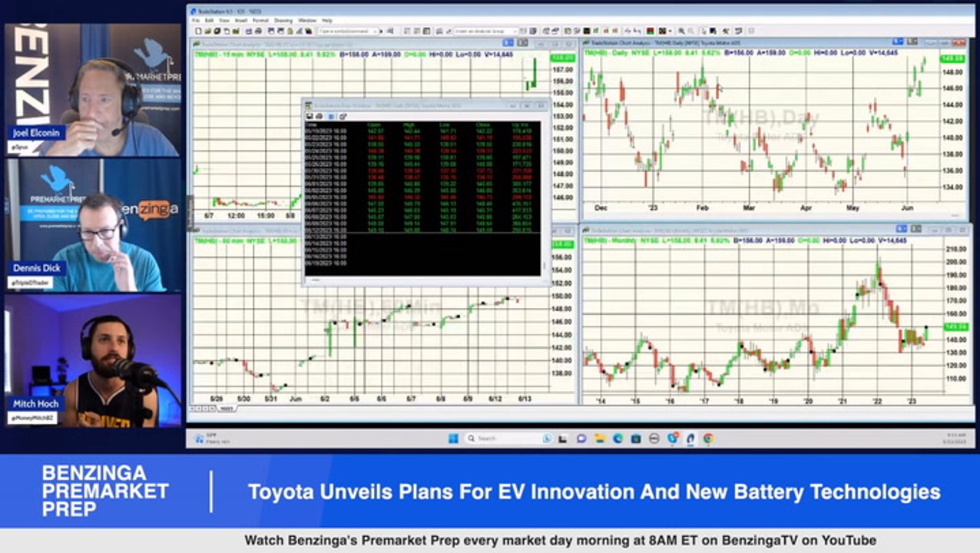Select the High column header in Data Window
This screenshot has height=553, width=980.
click(x=409, y=124)
